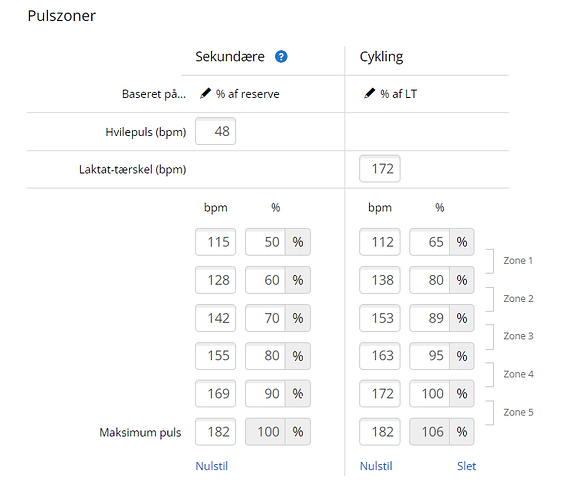Select the Hvilepuls field showing 48

pos(215,131)
